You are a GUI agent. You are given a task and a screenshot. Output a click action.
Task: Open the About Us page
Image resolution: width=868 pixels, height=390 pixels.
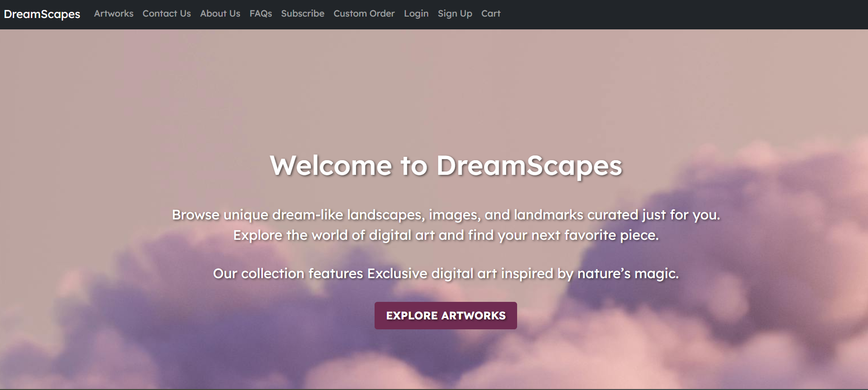[x=220, y=14]
